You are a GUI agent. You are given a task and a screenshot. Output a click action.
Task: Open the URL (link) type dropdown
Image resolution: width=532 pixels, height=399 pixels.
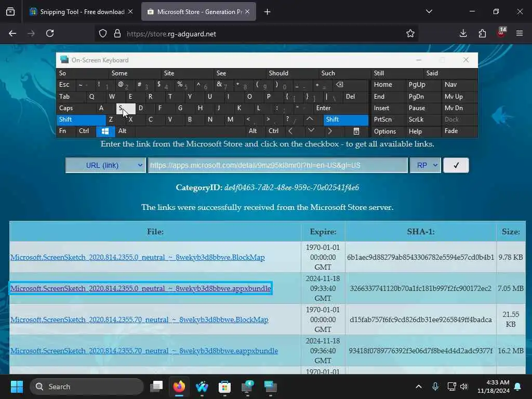tap(105, 165)
